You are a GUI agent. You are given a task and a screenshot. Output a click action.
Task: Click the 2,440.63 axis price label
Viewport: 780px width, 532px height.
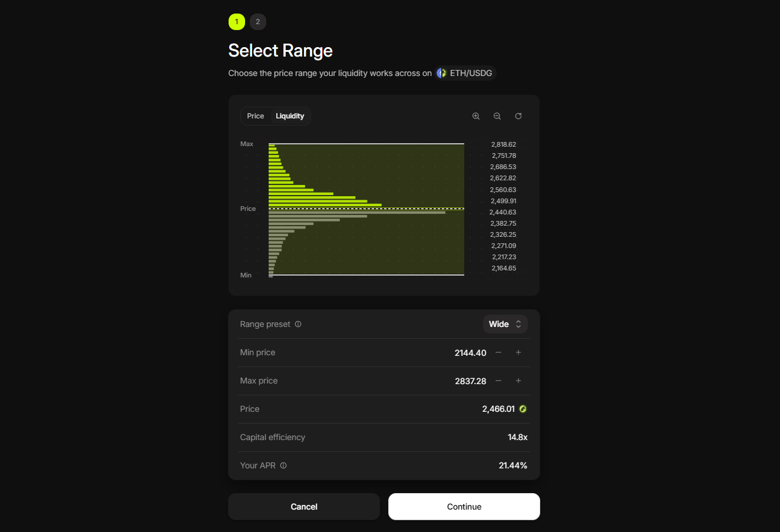point(503,212)
